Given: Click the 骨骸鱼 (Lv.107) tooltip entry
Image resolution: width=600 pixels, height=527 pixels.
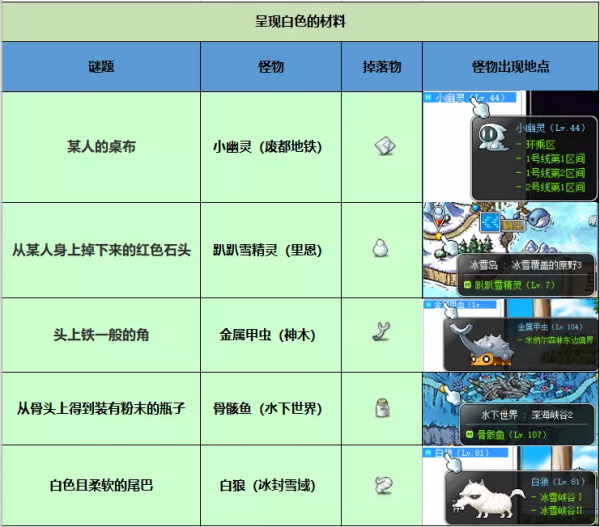Looking at the screenshot, I should (x=507, y=435).
